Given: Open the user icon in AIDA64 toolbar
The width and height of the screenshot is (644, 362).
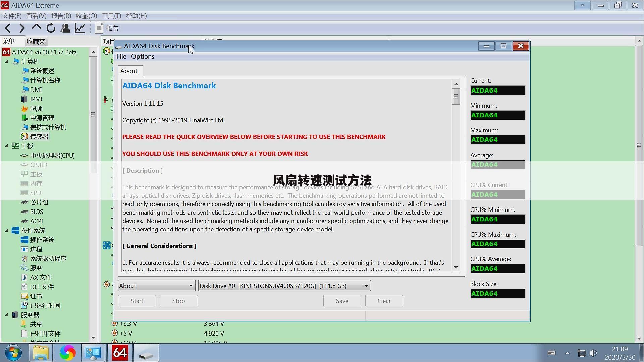Looking at the screenshot, I should pos(65,28).
